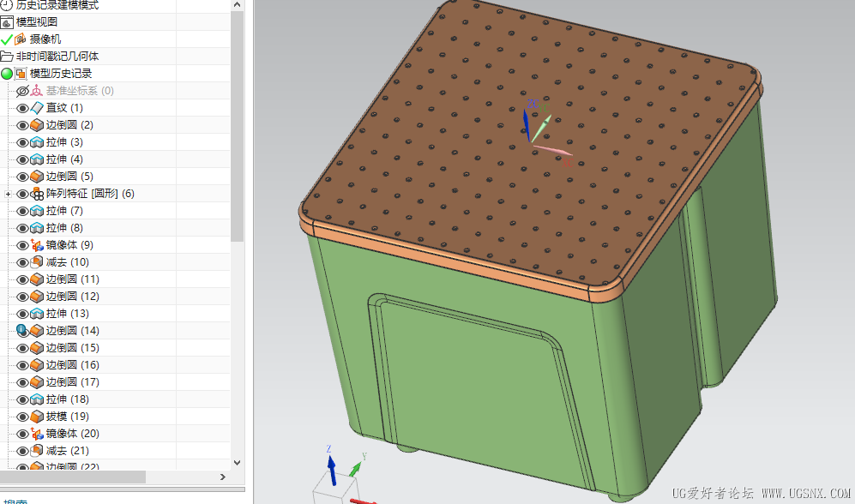Click the 镜像体 (9) mirror body icon
The image size is (855, 504).
pyautogui.click(x=37, y=245)
